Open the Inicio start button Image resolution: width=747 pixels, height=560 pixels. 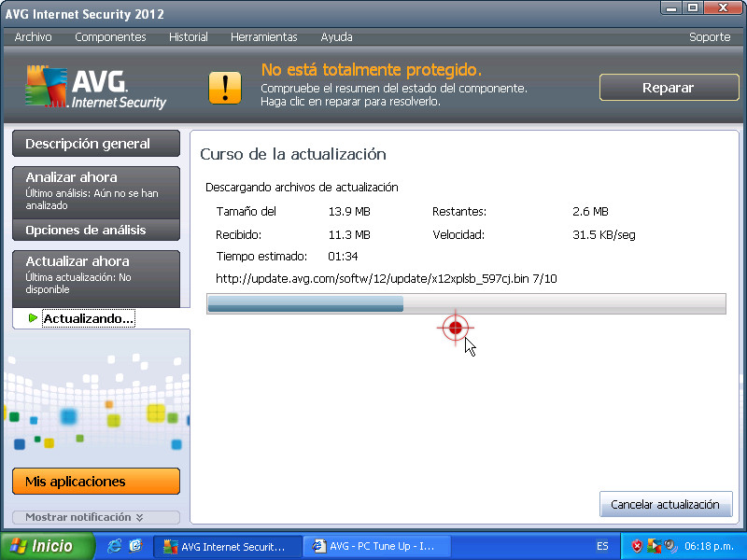[x=46, y=546]
